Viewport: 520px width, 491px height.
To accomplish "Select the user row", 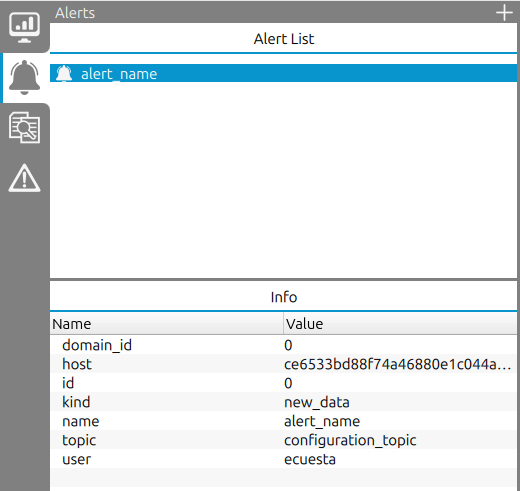I will 283,459.
